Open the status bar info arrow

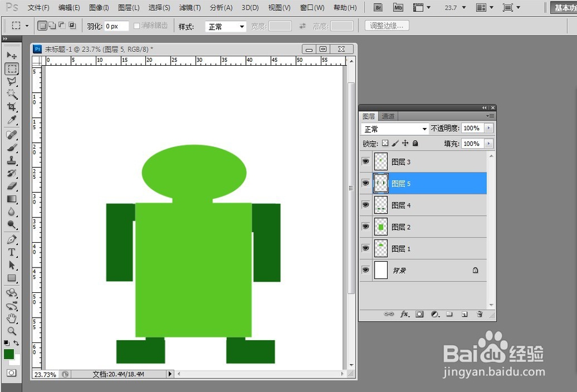point(170,374)
